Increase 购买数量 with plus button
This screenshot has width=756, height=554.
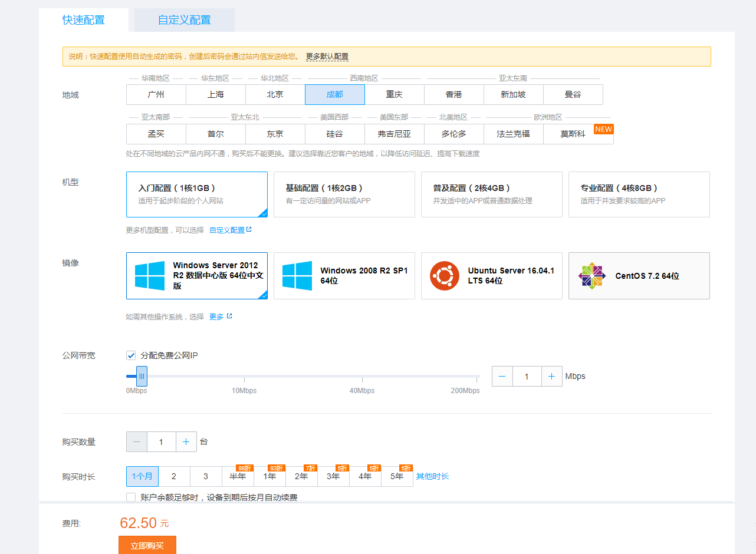[186, 441]
